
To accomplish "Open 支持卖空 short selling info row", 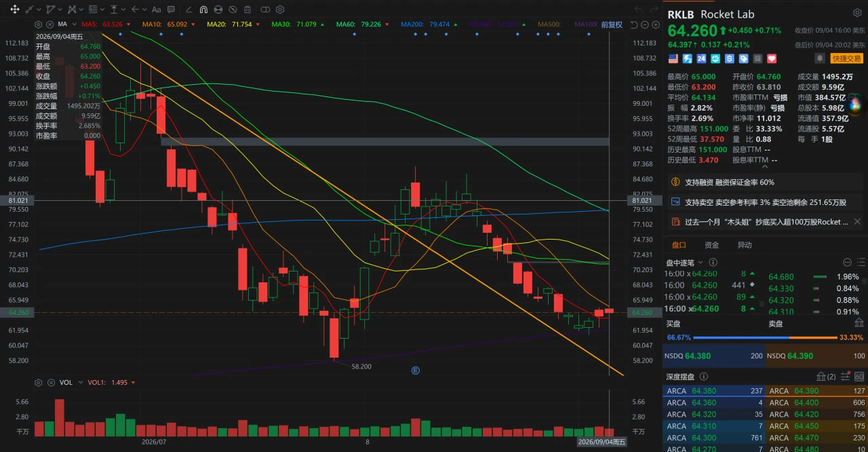I will [x=765, y=202].
